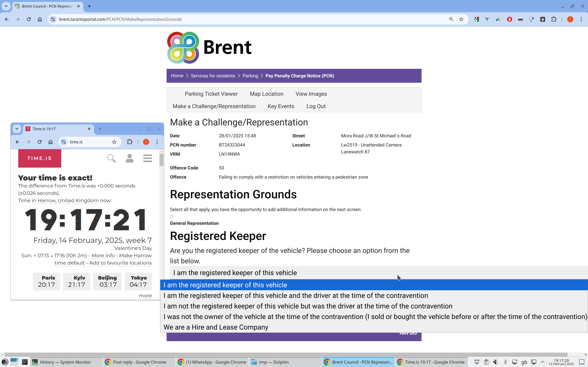Choose 'I am not the registered keeper' driver option
The height and width of the screenshot is (367, 588).
308,306
